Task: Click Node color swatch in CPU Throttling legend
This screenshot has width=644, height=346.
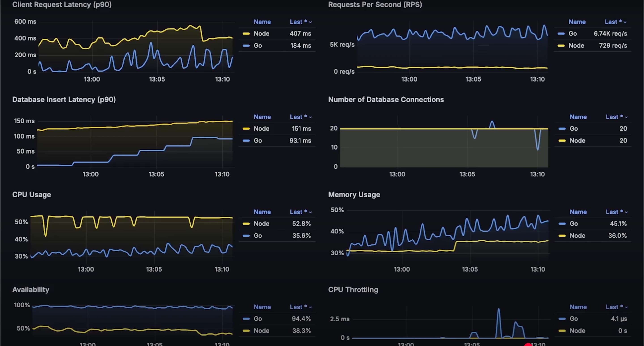Action: coord(562,331)
